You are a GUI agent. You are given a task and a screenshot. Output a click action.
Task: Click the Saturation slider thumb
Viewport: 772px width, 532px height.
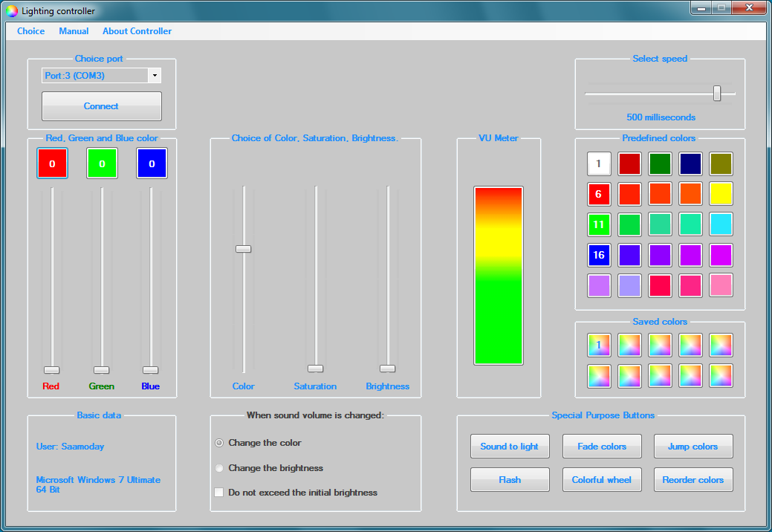click(316, 369)
